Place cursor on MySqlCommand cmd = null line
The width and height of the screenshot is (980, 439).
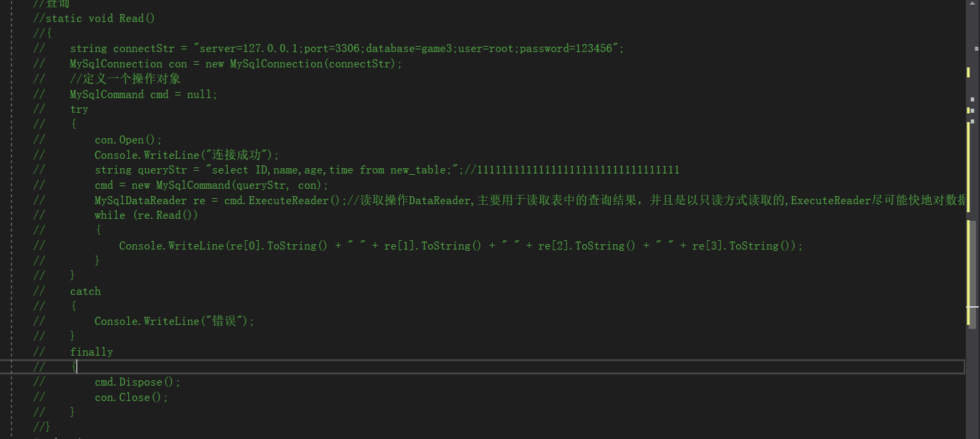tap(144, 94)
